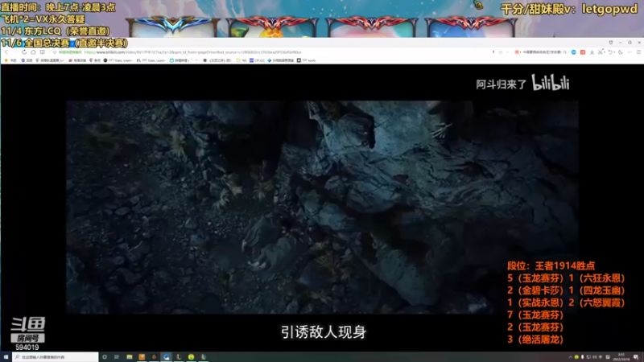Open the screenshot scissors tool
Screen dimensions: 644x362
click(x=601, y=52)
